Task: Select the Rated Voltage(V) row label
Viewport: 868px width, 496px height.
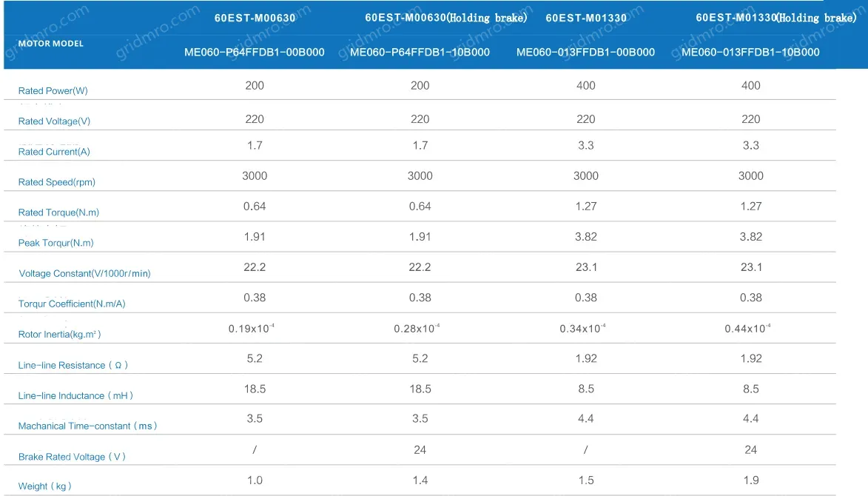Action: [x=54, y=121]
